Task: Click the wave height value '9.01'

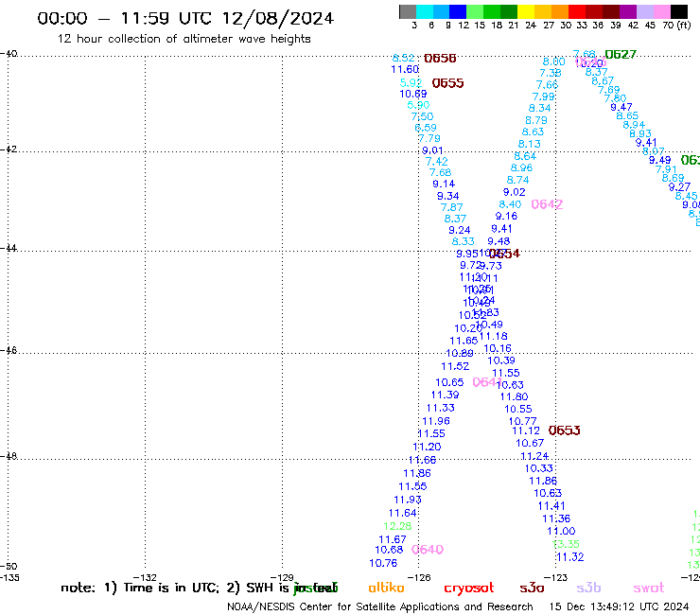Action: pyautogui.click(x=432, y=150)
